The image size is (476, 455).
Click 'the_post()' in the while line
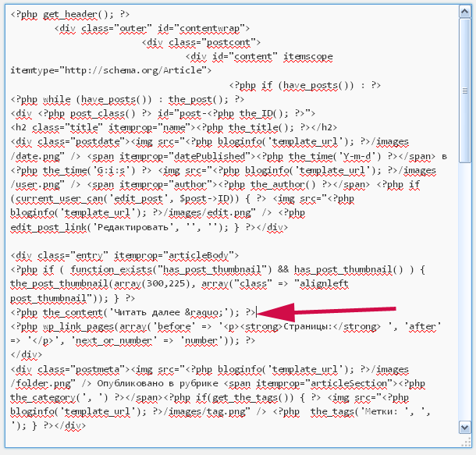coord(196,99)
